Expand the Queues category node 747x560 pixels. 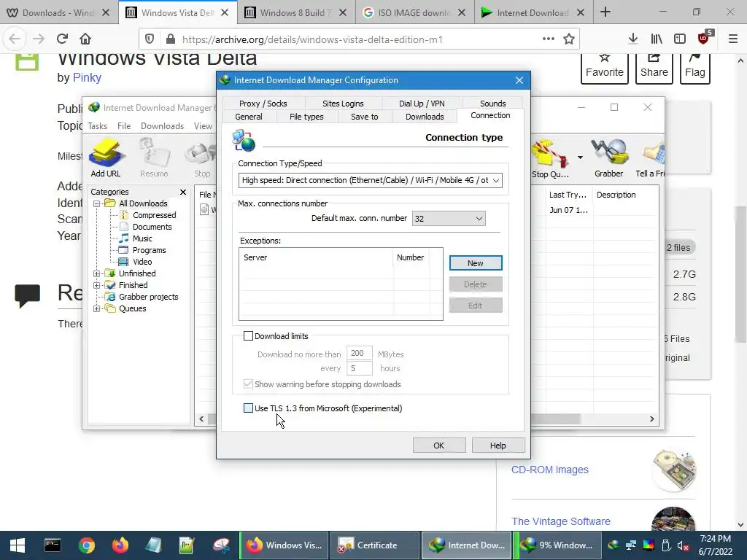click(97, 308)
